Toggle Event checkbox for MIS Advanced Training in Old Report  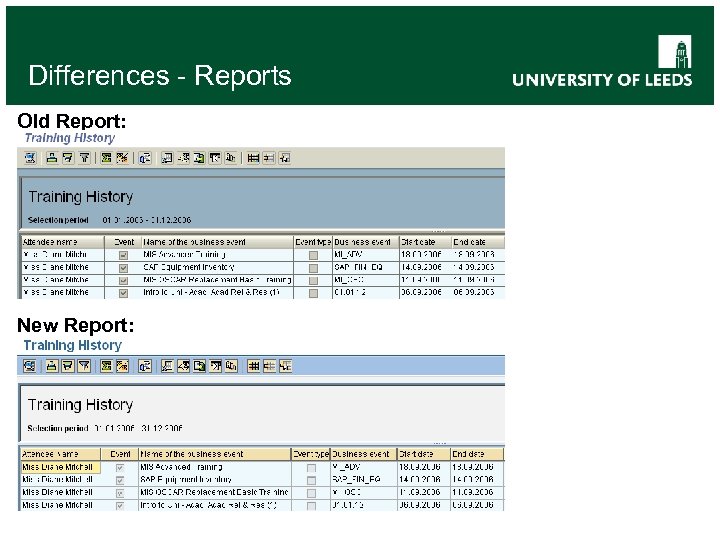click(x=124, y=255)
